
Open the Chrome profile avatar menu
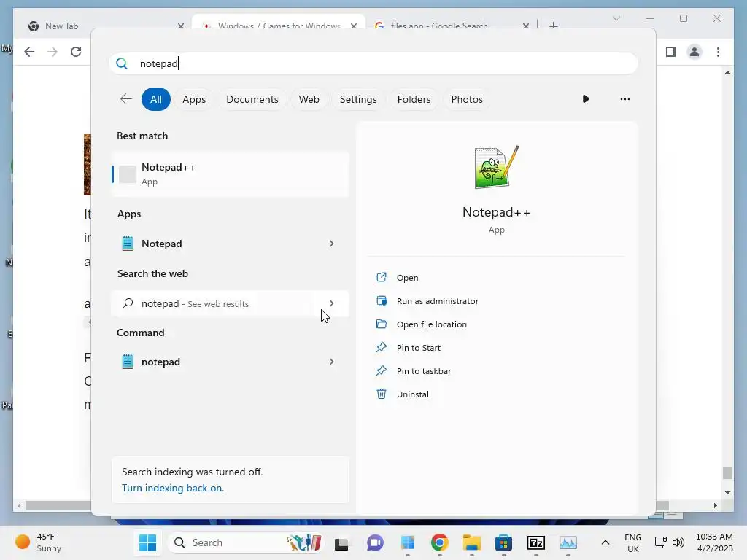pos(694,52)
